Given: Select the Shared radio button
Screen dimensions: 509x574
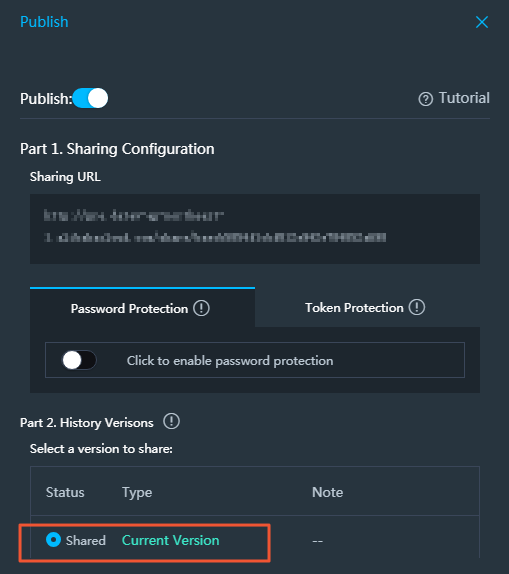Looking at the screenshot, I should click(x=53, y=540).
